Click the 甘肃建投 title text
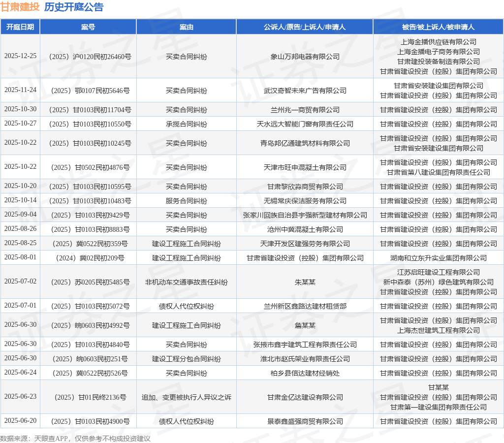This screenshot has height=443, width=504. click(20, 7)
